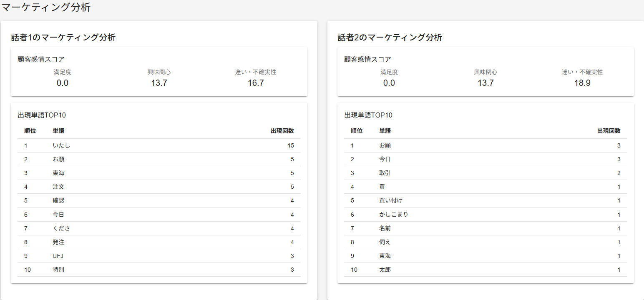Image resolution: width=644 pixels, height=300 pixels.
Task: Select the いたし row with count 15
Action: [x=159, y=145]
